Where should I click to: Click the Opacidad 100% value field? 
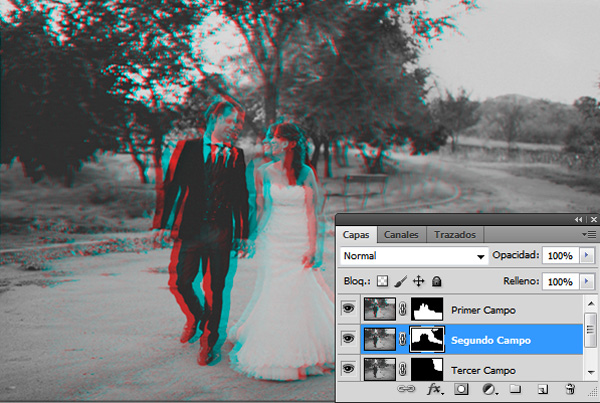tap(561, 256)
